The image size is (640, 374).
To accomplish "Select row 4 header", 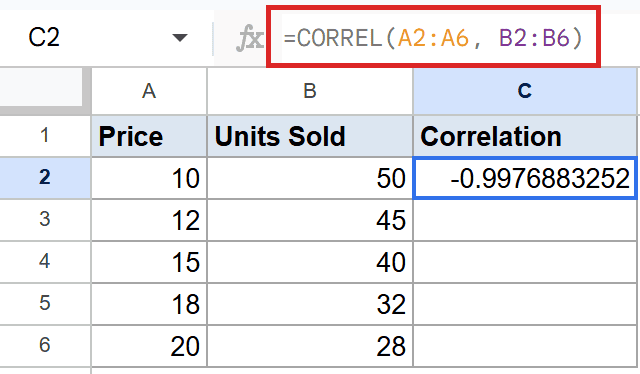I will [x=45, y=262].
